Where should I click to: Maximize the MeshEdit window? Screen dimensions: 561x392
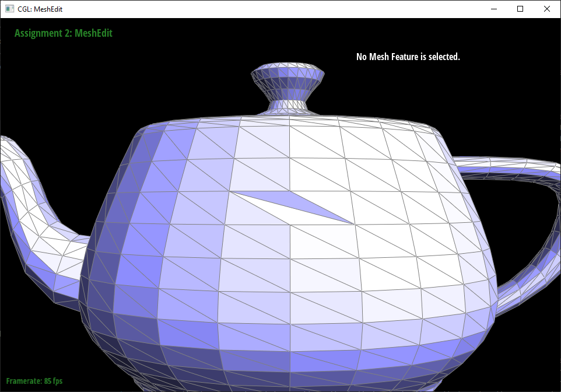pyautogui.click(x=520, y=9)
